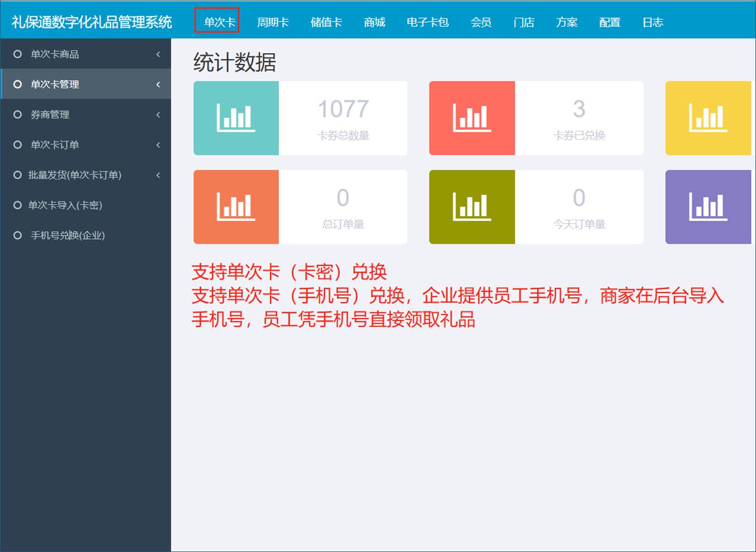Click the yellow bar chart icon
The height and width of the screenshot is (552, 756).
(x=708, y=118)
